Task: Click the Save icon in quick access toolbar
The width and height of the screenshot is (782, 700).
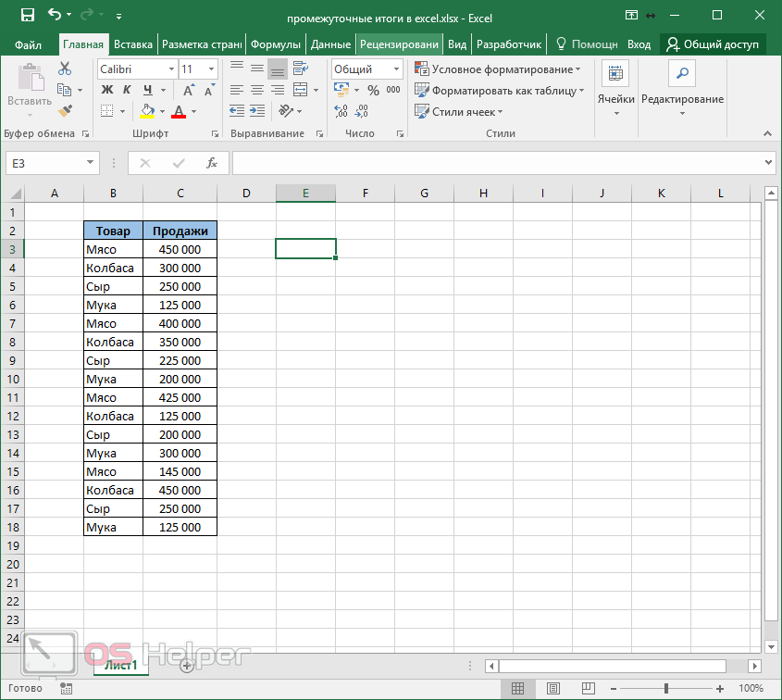Action: coord(28,15)
